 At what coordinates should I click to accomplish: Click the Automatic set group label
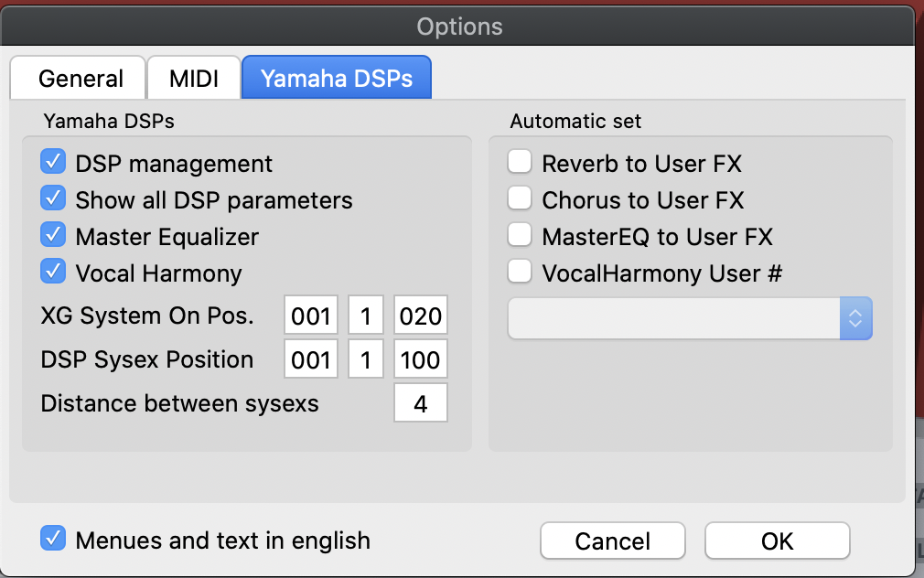[x=575, y=122]
